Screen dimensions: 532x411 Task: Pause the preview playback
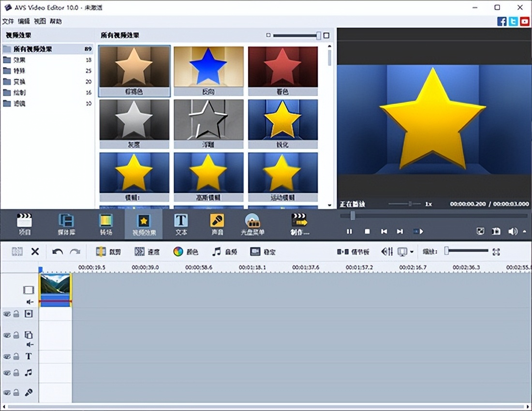[349, 232]
